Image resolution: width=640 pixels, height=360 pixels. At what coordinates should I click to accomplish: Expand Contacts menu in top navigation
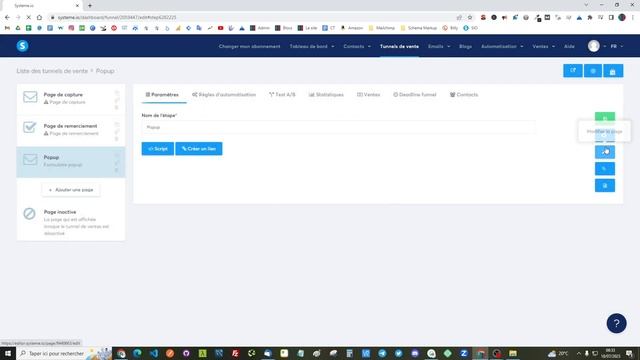coord(357,47)
